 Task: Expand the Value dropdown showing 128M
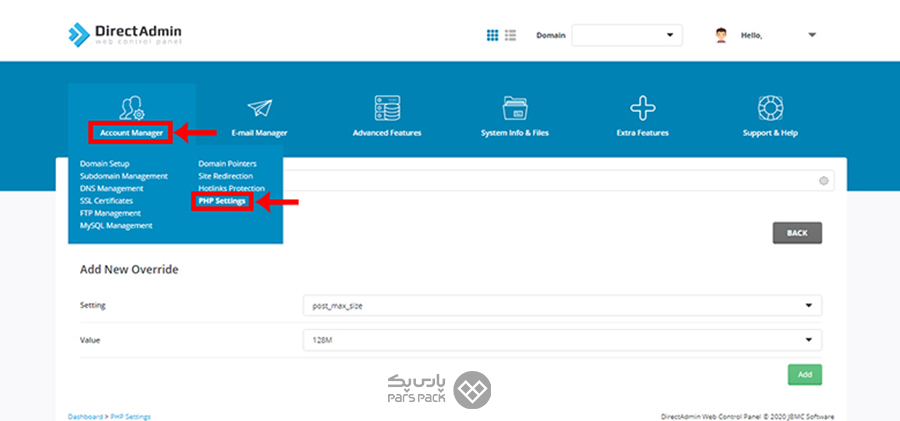[561, 340]
